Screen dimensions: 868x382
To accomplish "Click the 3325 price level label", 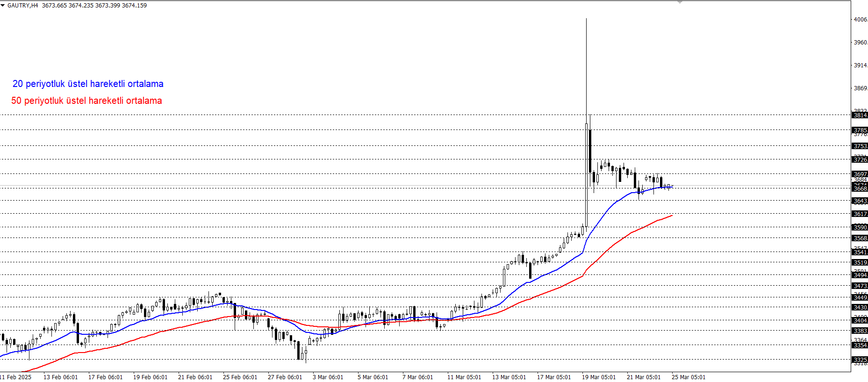I will tap(860, 360).
